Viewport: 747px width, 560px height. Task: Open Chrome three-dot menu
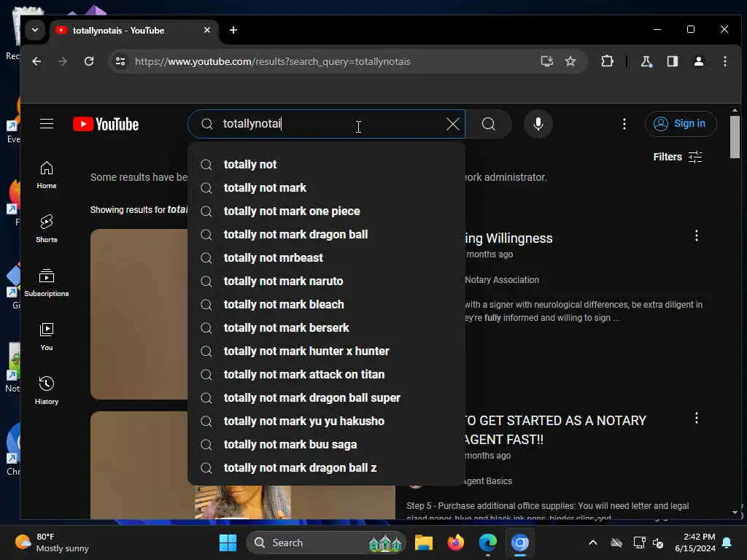click(724, 61)
